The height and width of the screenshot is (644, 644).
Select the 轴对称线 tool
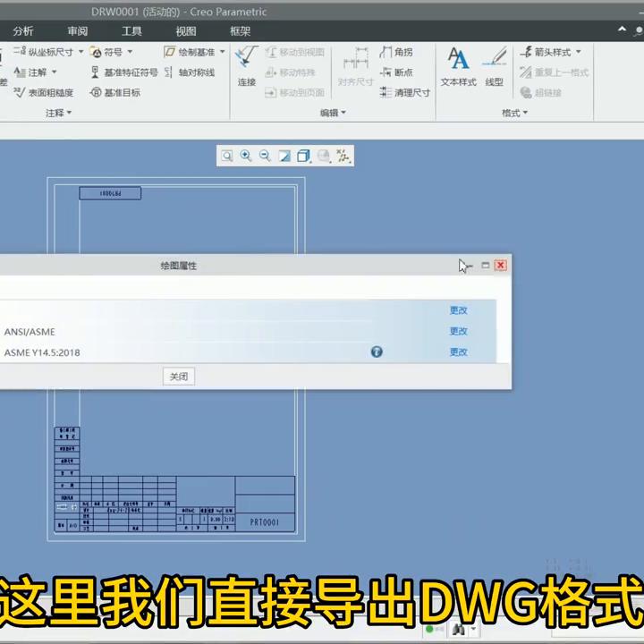click(x=190, y=72)
